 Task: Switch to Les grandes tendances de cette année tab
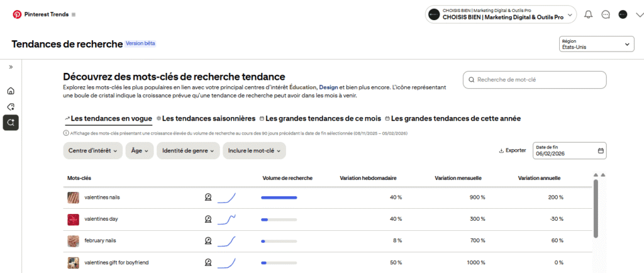[x=453, y=119]
